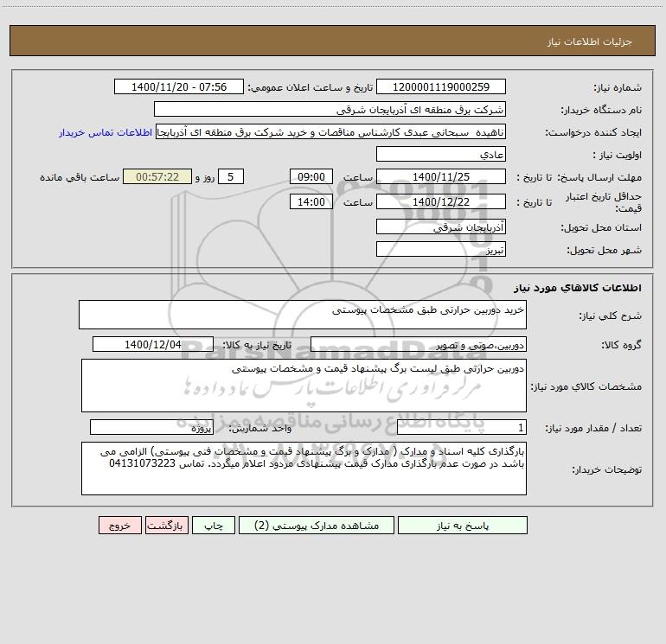666x644 pixels.
Task: Click the label مشخصات کالای مورد نیاز
Action: 586,386
